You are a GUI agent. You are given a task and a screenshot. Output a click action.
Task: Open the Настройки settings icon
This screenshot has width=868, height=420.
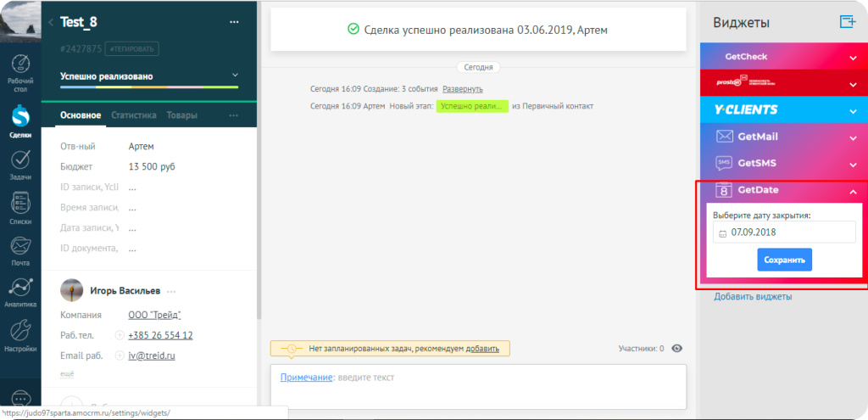[x=20, y=333]
